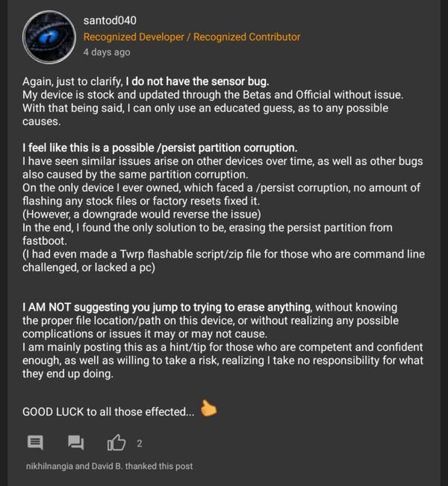Click the quote double-bubble icon
Viewport: 448px width, 486px height.
[75, 443]
